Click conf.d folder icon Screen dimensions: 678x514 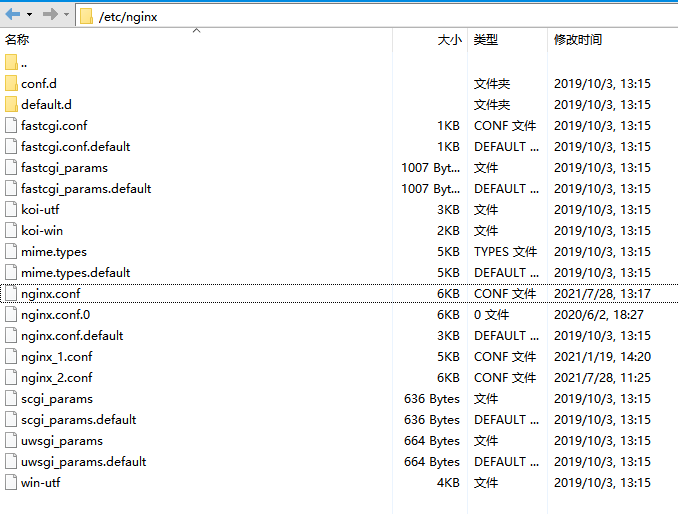tap(11, 83)
